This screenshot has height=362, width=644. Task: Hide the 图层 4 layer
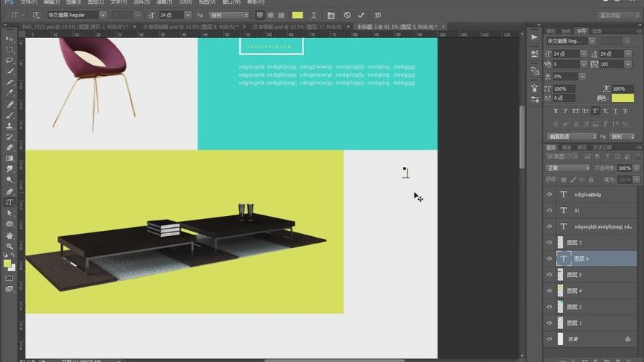549,290
